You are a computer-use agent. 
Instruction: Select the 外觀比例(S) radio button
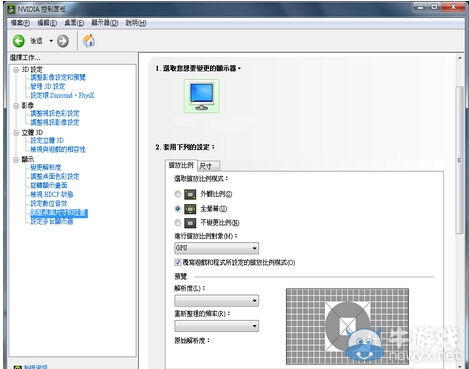click(178, 194)
